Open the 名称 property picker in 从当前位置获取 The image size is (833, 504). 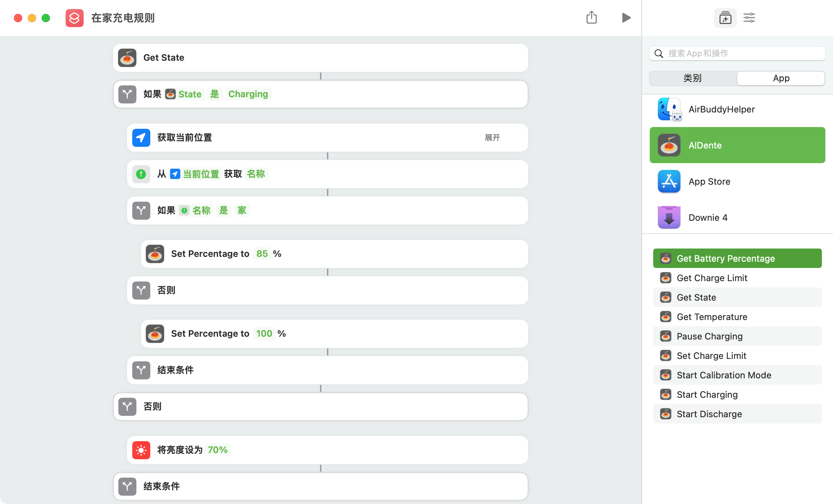point(256,174)
